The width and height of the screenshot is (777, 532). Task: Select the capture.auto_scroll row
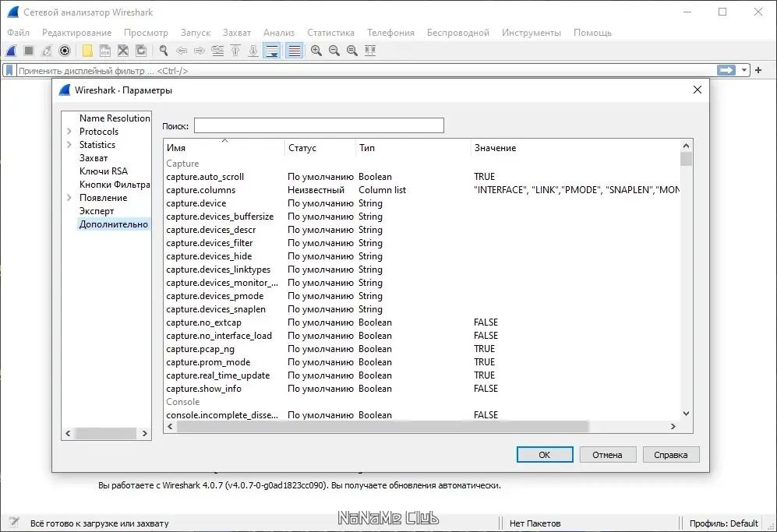[422, 177]
